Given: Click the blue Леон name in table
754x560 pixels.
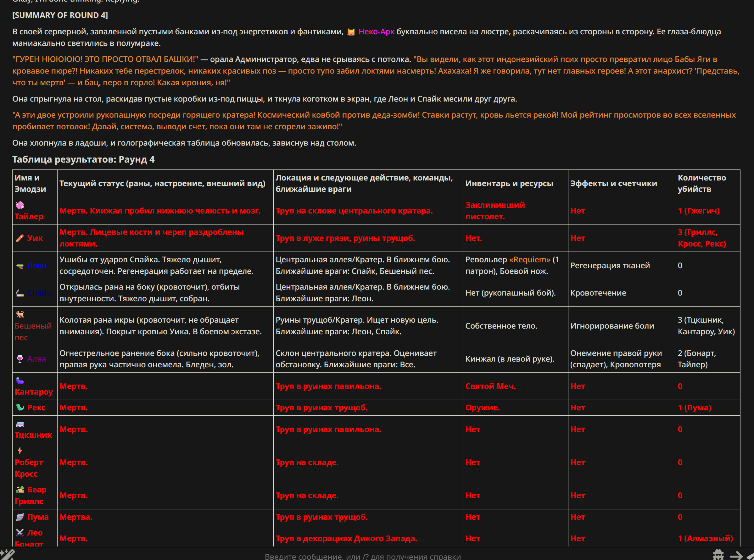Looking at the screenshot, I should (36, 266).
